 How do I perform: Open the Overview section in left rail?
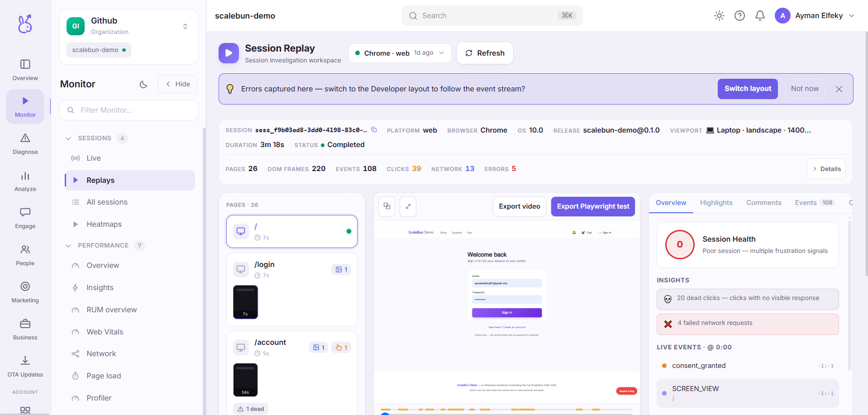click(25, 70)
